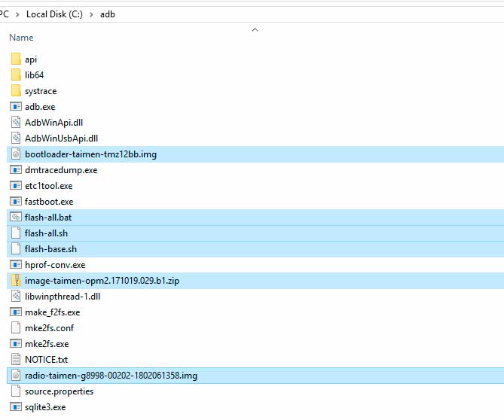
Task: Select make_f2fs.exe file name
Action: (x=53, y=312)
